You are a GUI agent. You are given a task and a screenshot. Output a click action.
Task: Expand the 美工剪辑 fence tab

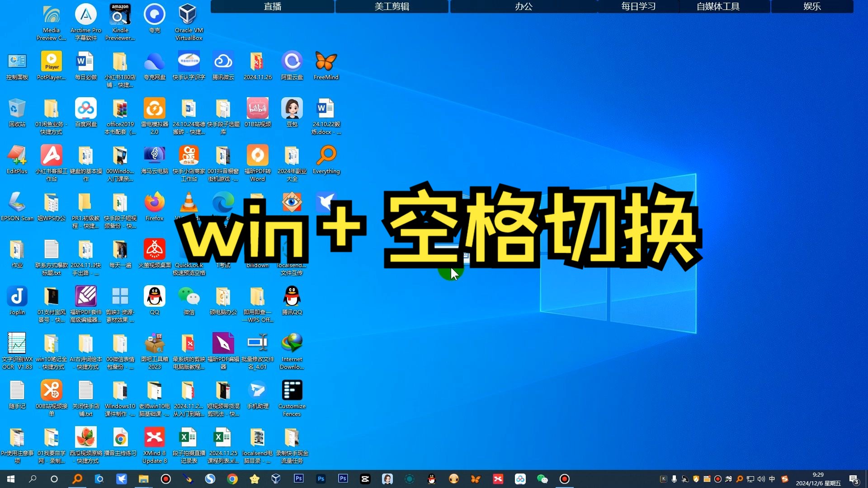pos(392,6)
